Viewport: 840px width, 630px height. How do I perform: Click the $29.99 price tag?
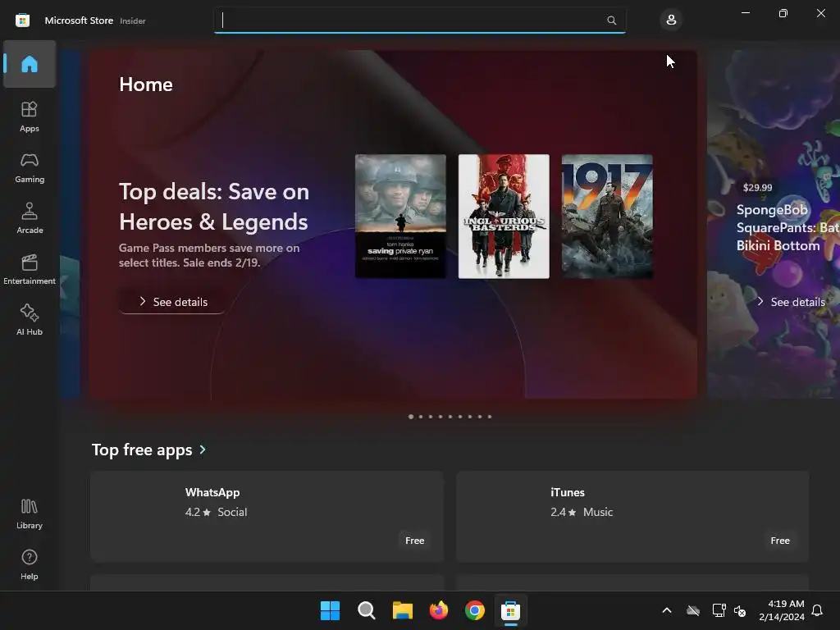point(757,188)
